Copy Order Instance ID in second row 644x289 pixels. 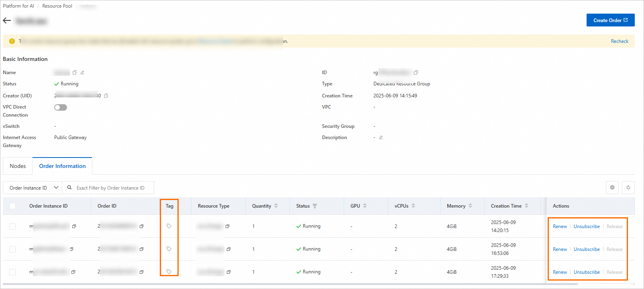(71, 249)
